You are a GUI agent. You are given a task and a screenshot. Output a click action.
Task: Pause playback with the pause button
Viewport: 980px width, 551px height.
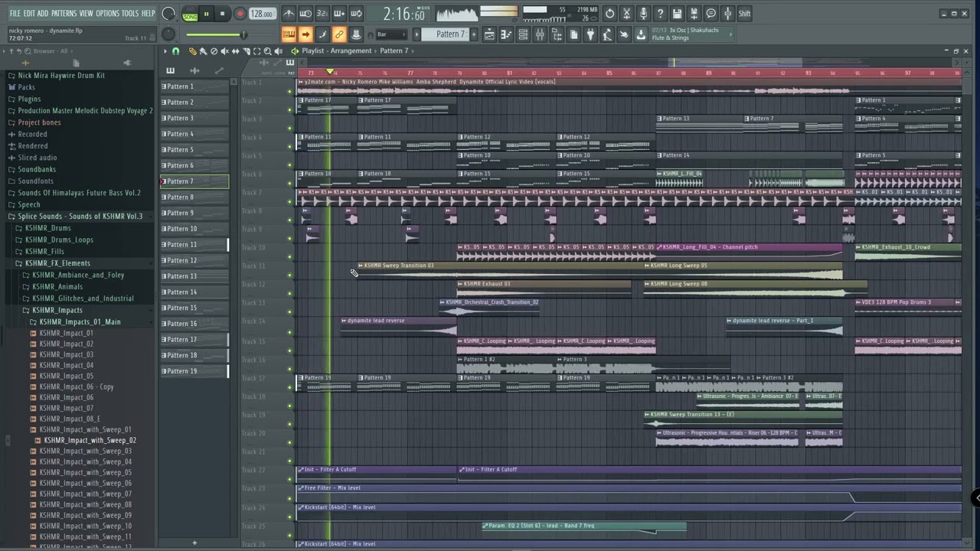coord(206,14)
